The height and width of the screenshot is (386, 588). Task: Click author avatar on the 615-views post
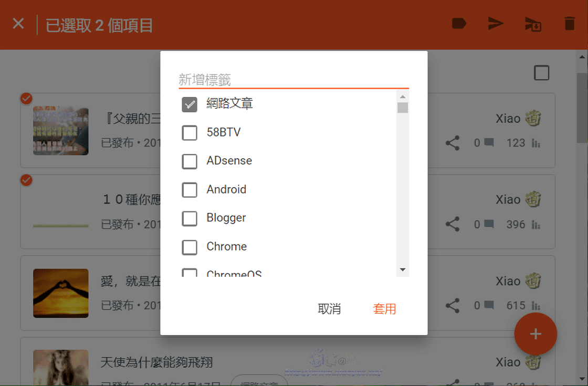click(x=533, y=281)
